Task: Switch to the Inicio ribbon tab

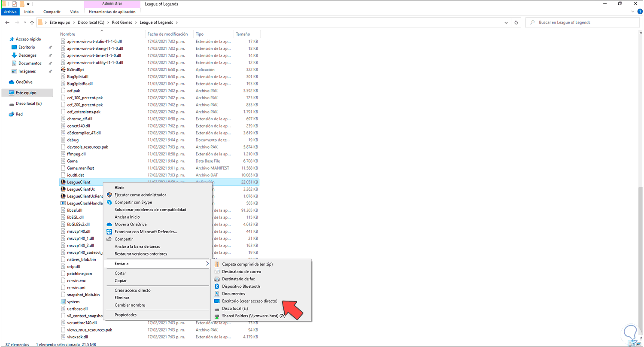Action: pos(29,12)
